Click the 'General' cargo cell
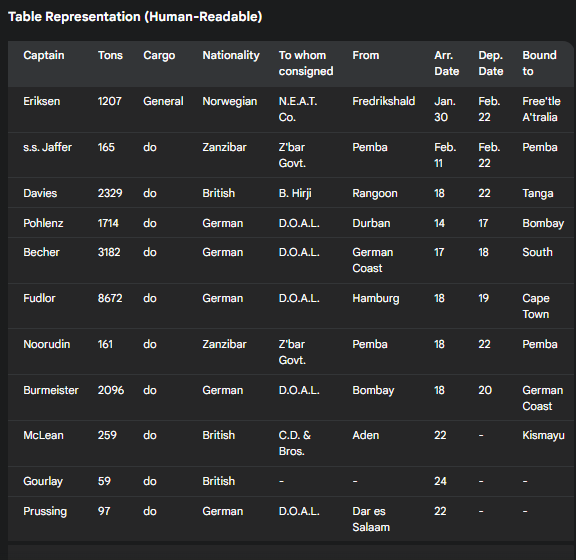 point(163,101)
